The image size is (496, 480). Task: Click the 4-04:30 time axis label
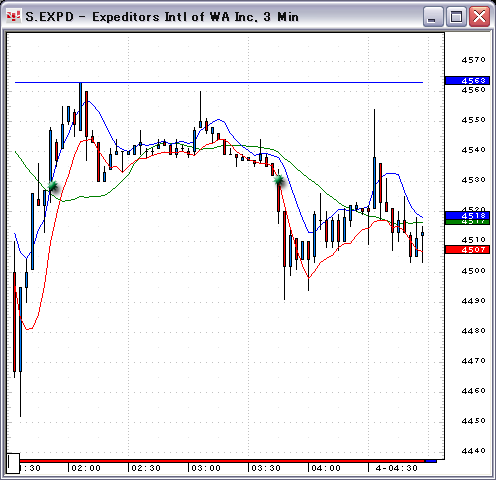point(397,468)
